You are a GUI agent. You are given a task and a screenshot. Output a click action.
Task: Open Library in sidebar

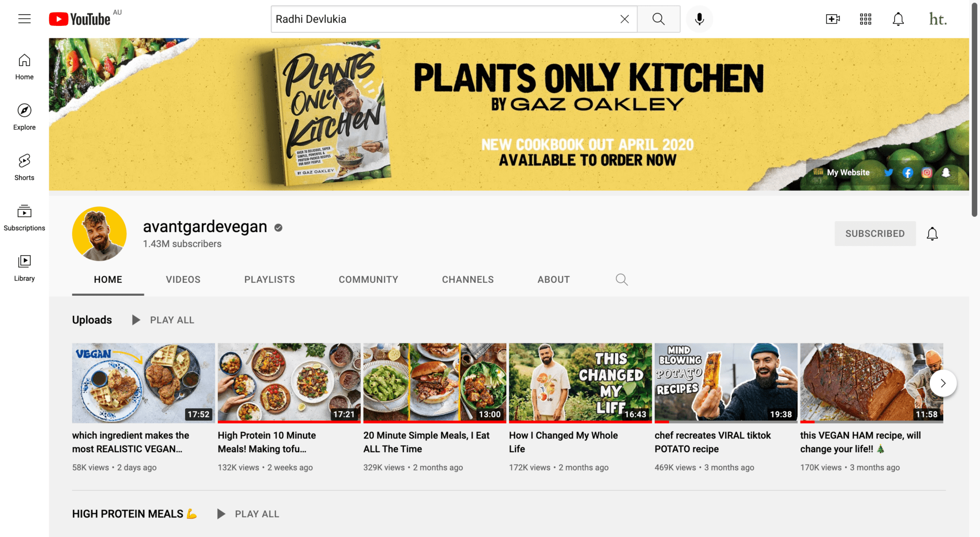(24, 268)
